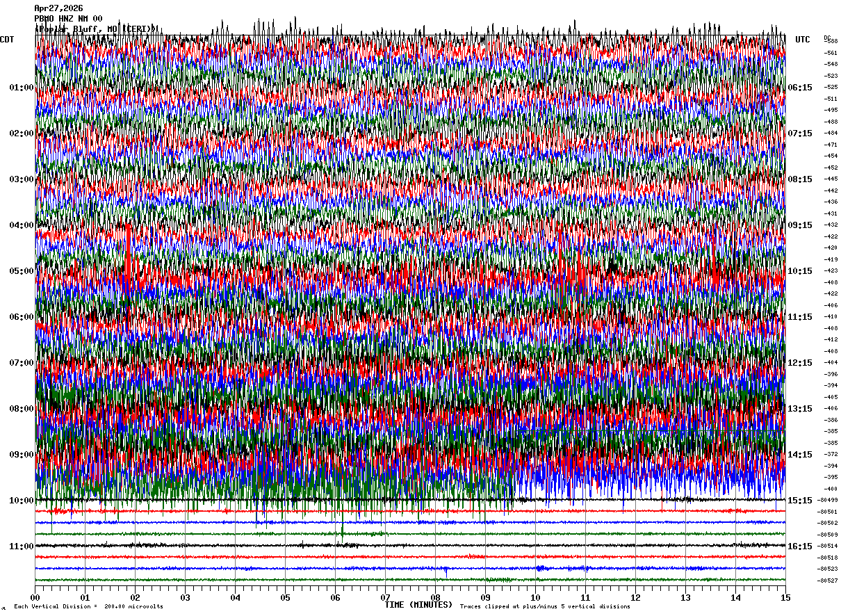Image resolution: width=841 pixels, height=616 pixels.
Task: Select the 01:00 CDT time label
Action: (x=22, y=88)
